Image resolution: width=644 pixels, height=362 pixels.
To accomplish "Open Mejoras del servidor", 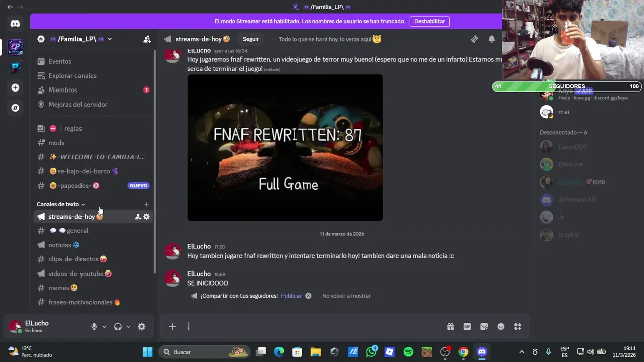I will [94, 105].
